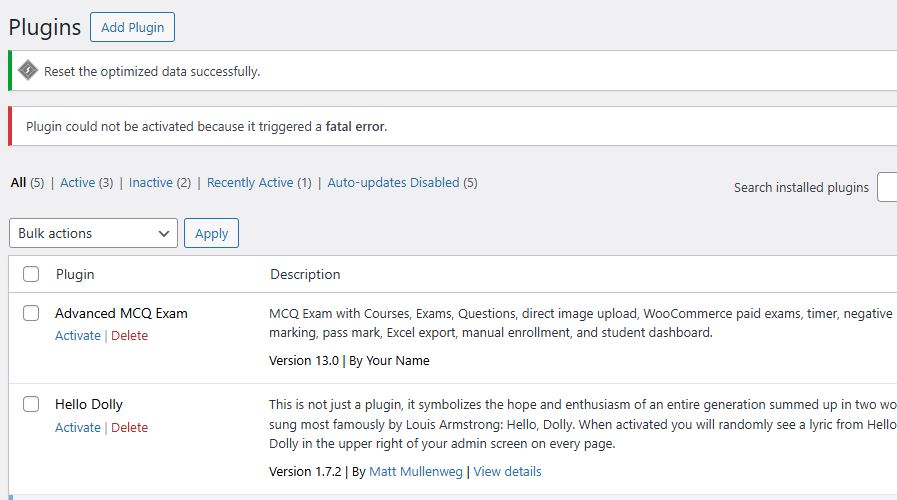Delete the Hello Dolly plugin
Image resolution: width=897 pixels, height=500 pixels.
tap(129, 427)
